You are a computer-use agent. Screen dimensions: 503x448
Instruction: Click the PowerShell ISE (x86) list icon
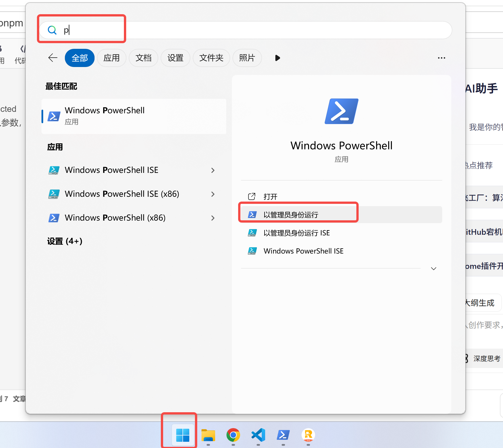point(54,194)
